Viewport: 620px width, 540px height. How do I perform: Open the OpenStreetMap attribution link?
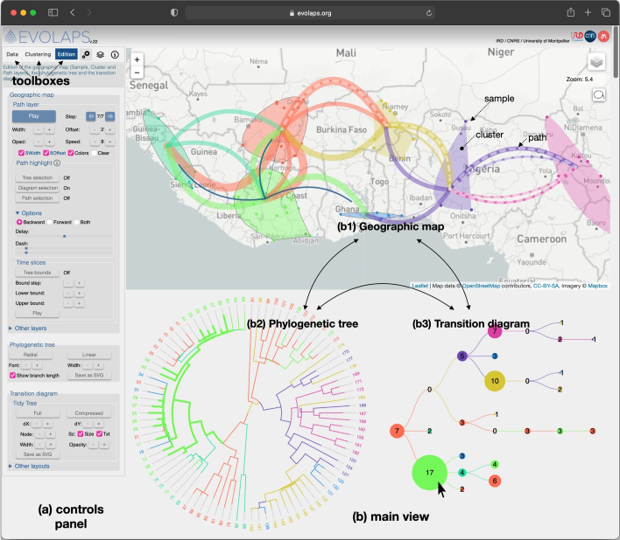[481, 286]
